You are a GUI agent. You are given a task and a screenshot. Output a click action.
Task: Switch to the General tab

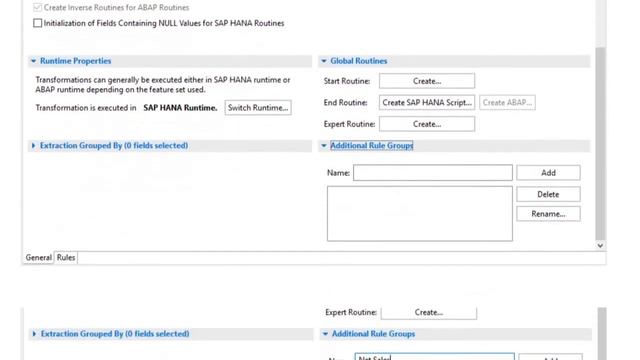tap(38, 258)
